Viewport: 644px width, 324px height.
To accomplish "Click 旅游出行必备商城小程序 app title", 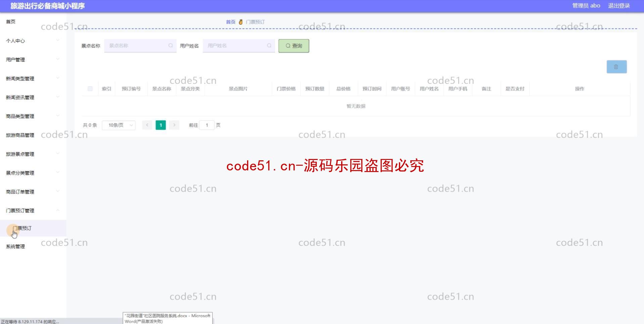I will [x=48, y=6].
